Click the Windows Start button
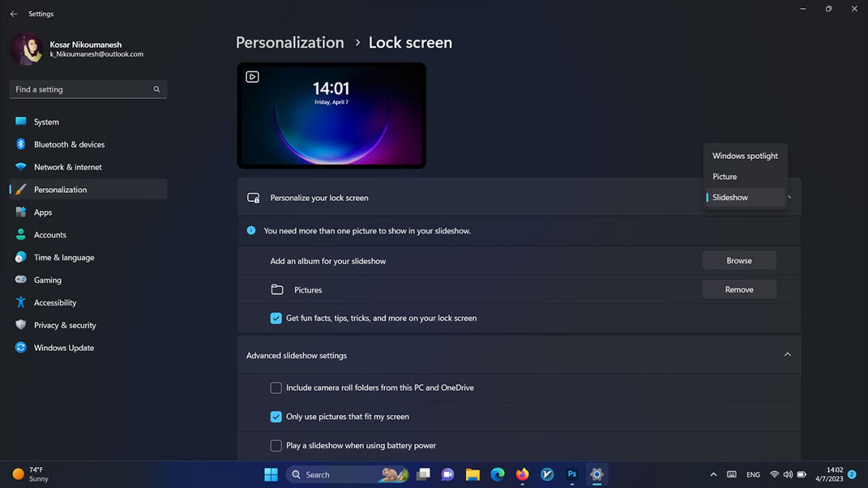Viewport: 868px width, 488px height. point(271,474)
